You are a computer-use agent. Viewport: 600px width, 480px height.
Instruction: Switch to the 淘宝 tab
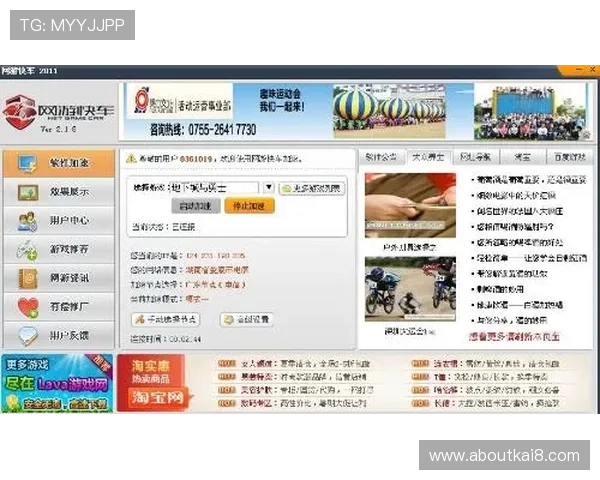click(x=523, y=157)
